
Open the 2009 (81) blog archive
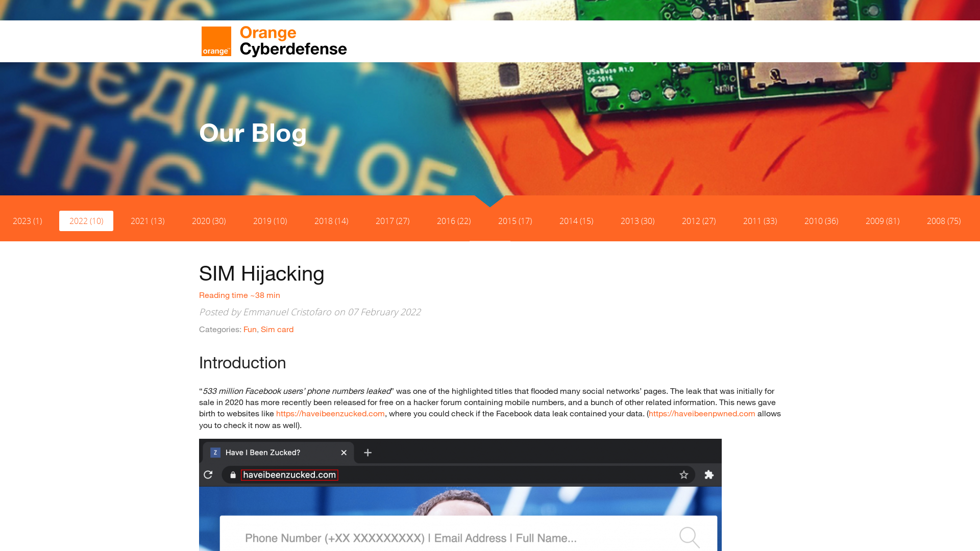pyautogui.click(x=883, y=221)
